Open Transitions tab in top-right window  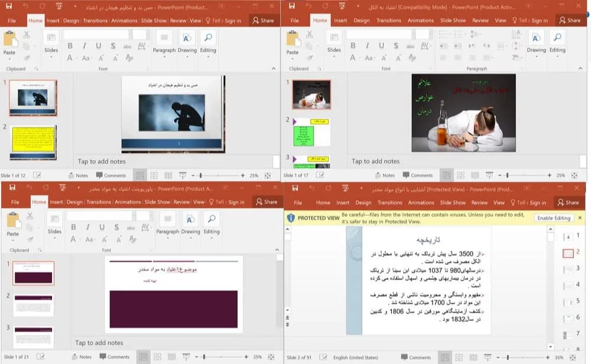tap(389, 20)
